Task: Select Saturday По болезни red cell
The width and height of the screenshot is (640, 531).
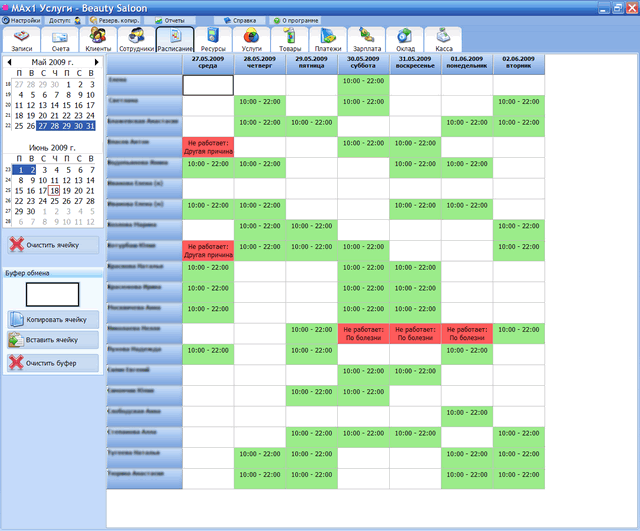Action: click(x=363, y=334)
